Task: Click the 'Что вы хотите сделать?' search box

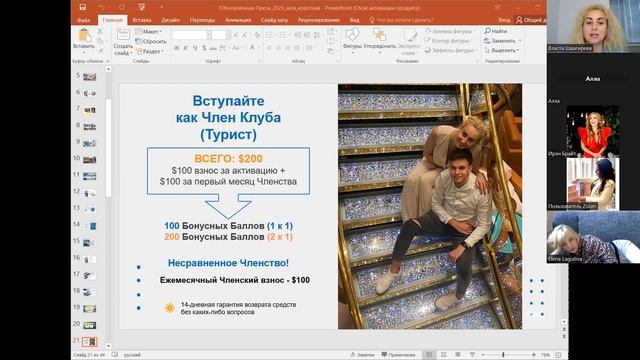Action: click(402, 20)
